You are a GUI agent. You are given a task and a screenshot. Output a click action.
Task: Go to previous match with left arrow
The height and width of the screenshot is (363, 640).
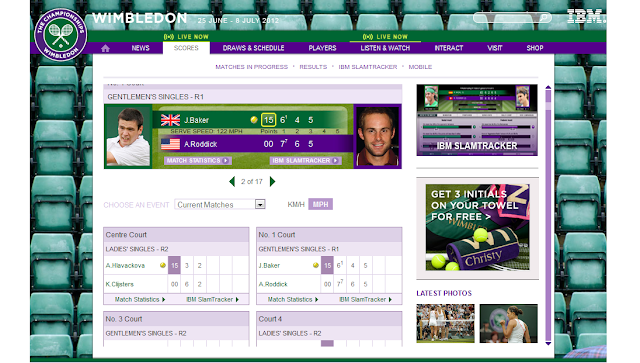232,182
